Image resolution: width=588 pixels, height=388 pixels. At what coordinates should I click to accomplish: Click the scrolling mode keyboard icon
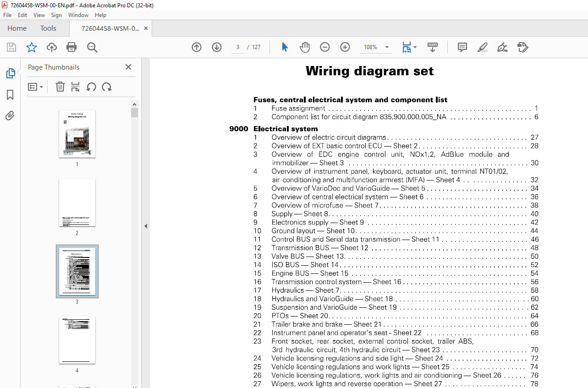(433, 47)
